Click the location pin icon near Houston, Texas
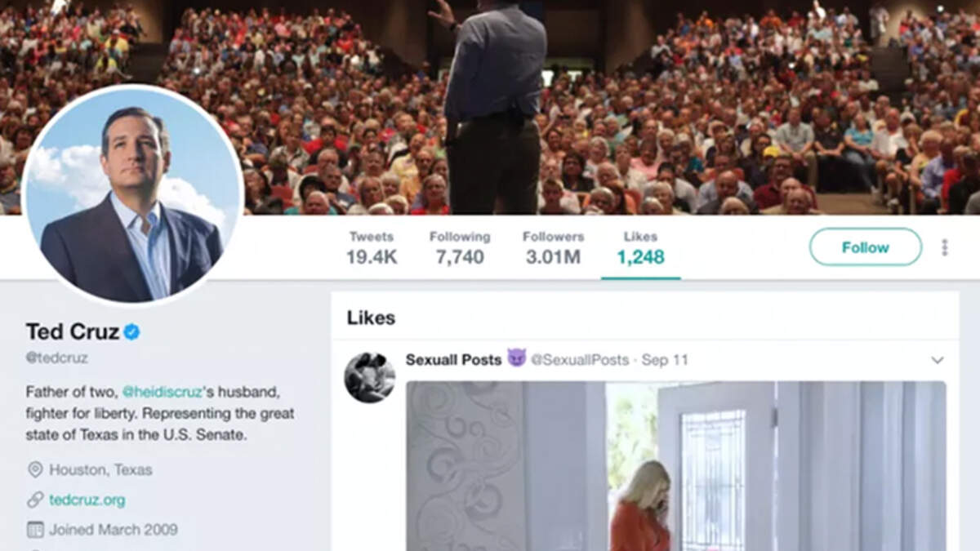Viewport: 980px width, 551px height. [35, 469]
